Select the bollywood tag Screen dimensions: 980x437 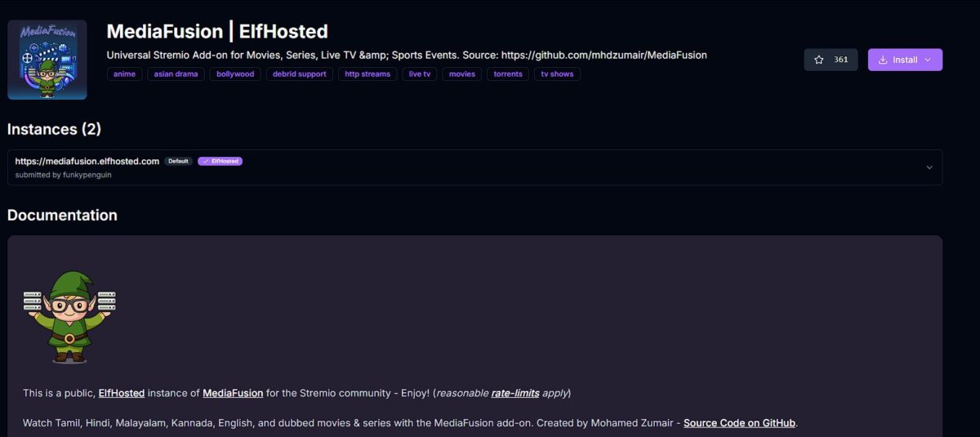tap(235, 74)
